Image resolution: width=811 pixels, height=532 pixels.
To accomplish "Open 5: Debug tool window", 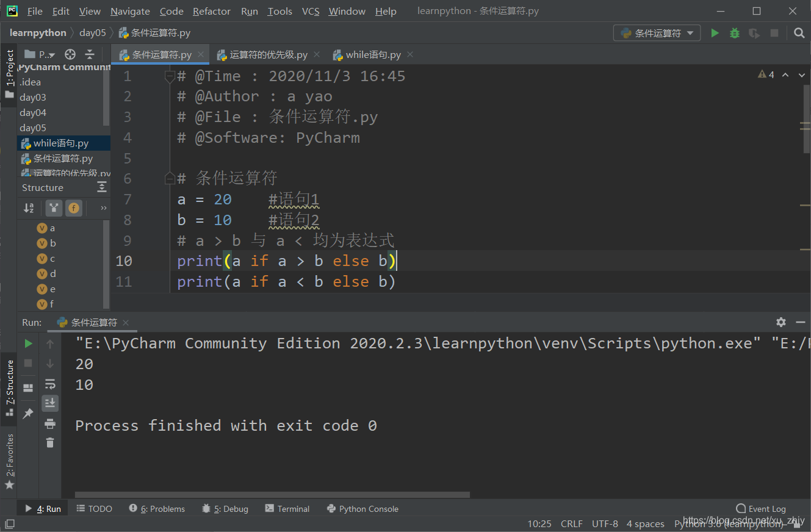I will (225, 508).
